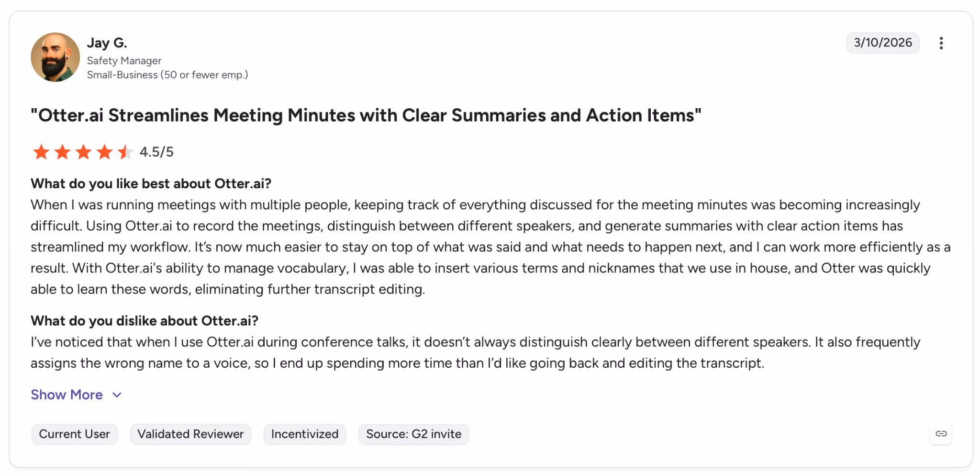
Task: Select the Validated Reviewer tag
Action: click(190, 434)
